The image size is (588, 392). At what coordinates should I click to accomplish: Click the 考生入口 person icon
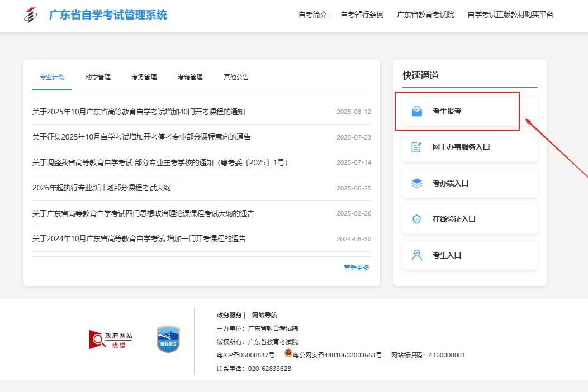(x=417, y=255)
